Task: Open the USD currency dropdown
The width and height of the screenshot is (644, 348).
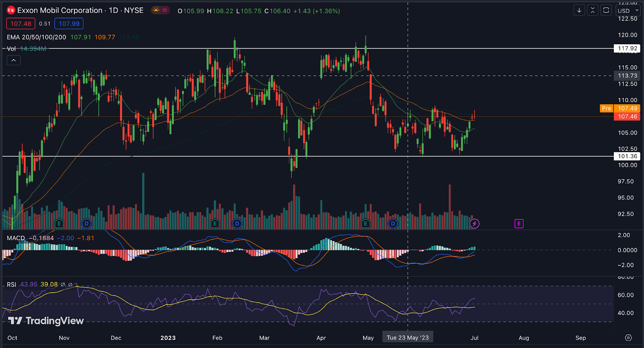Action: [628, 11]
